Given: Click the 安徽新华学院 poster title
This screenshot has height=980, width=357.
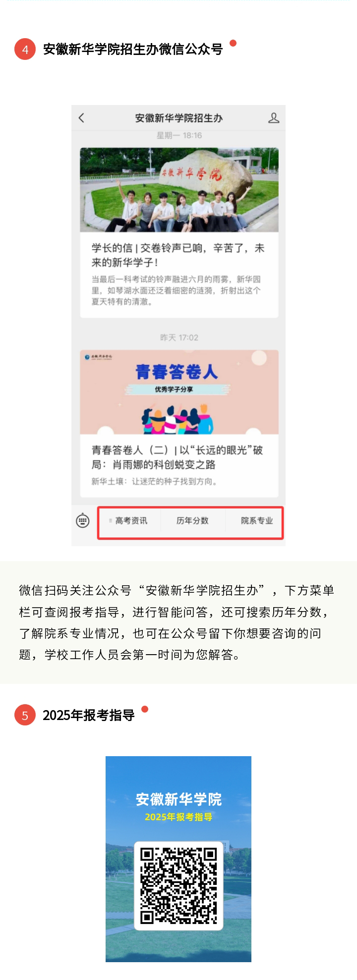Looking at the screenshot, I should click(x=178, y=799).
